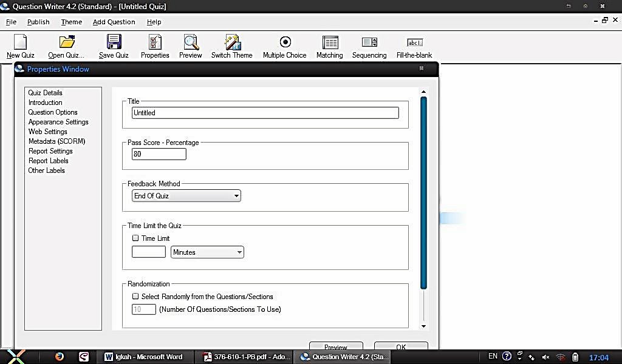Viewport: 622px width, 364px height.
Task: Open the 376-610-1-PB.pdf taskbar item
Action: coord(247,357)
